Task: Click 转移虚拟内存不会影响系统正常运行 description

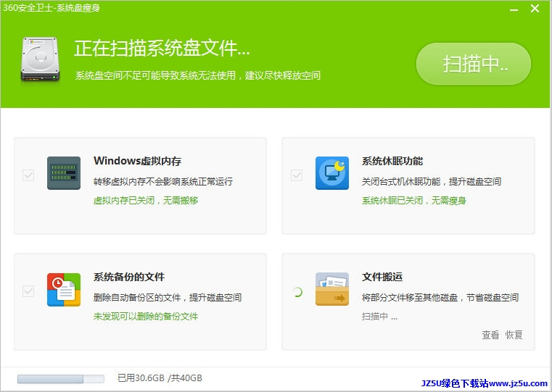Action: [163, 181]
